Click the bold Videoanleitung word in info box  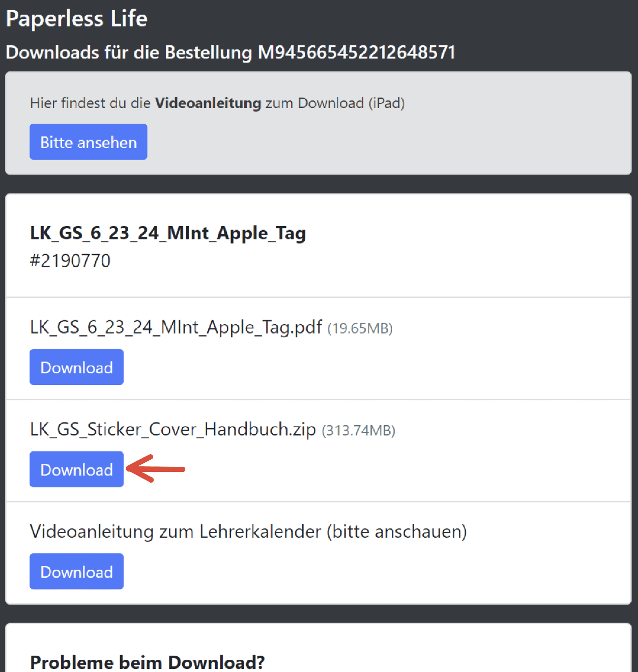208,103
